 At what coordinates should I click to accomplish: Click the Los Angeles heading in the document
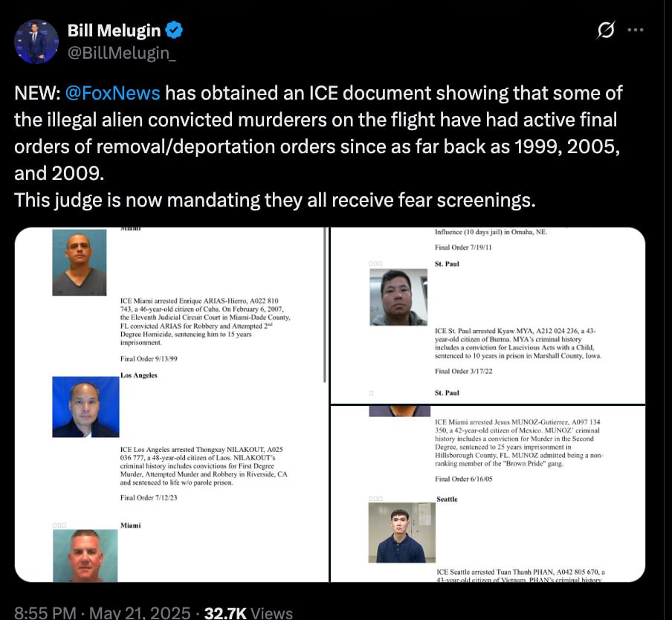139,375
